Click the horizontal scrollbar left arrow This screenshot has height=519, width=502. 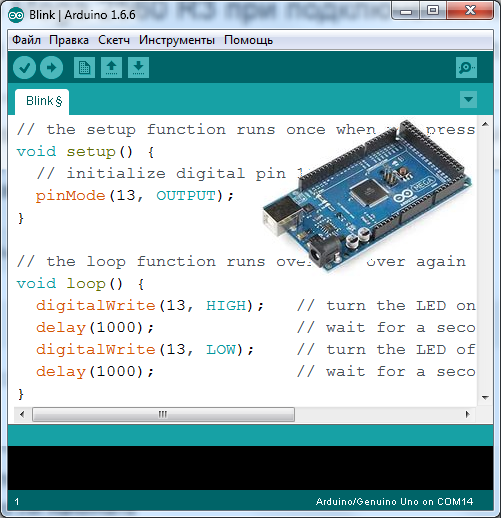tap(22, 414)
